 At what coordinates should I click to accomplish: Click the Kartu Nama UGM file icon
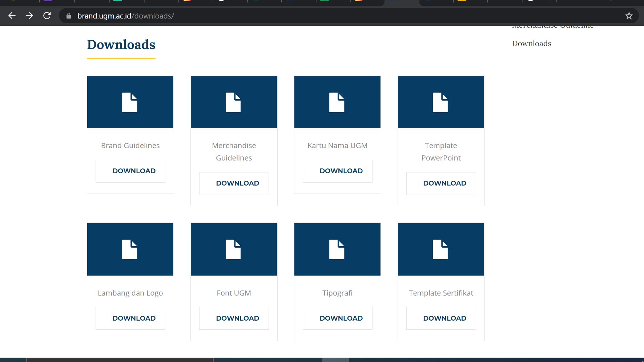tap(337, 102)
